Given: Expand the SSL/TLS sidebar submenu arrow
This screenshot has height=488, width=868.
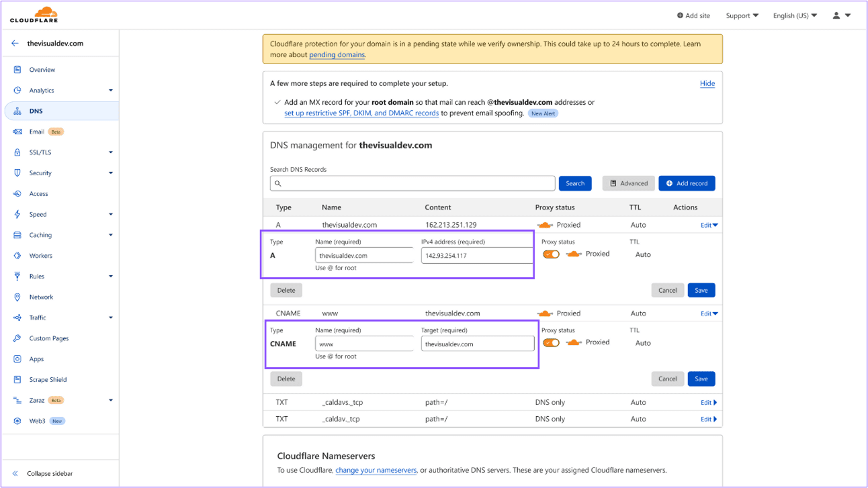Looking at the screenshot, I should coord(111,152).
